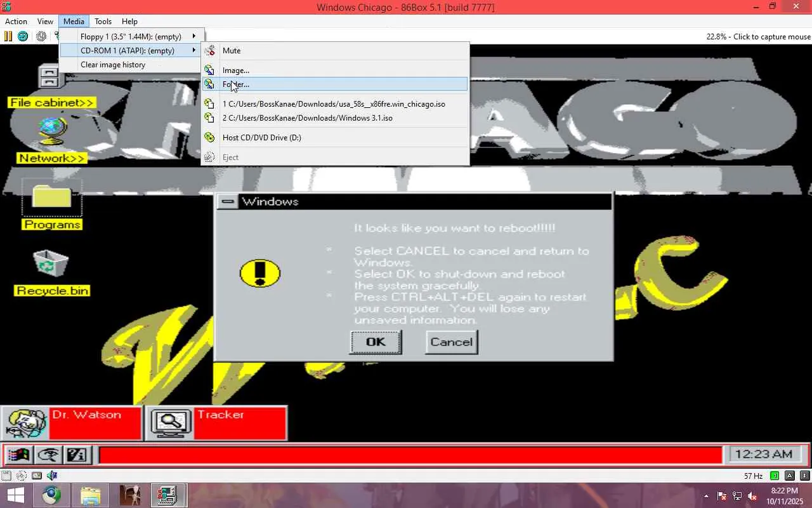Open the Tools menu
The height and width of the screenshot is (508, 812).
tap(103, 22)
